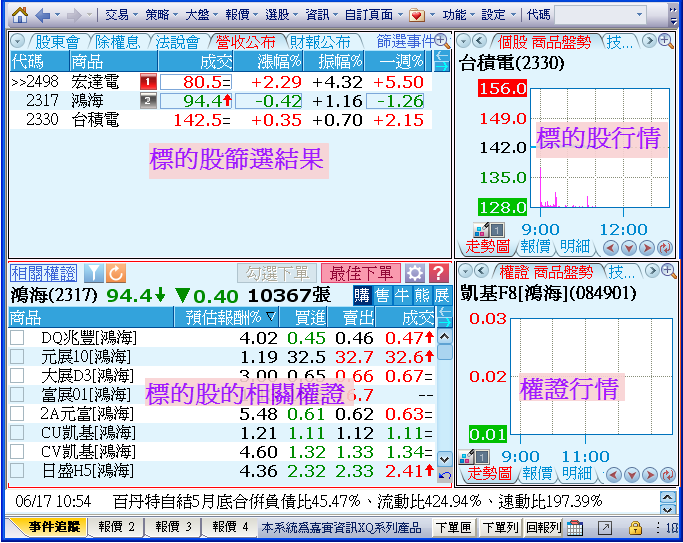
Task: Click the padlock icon in bottom bar
Action: (635, 527)
